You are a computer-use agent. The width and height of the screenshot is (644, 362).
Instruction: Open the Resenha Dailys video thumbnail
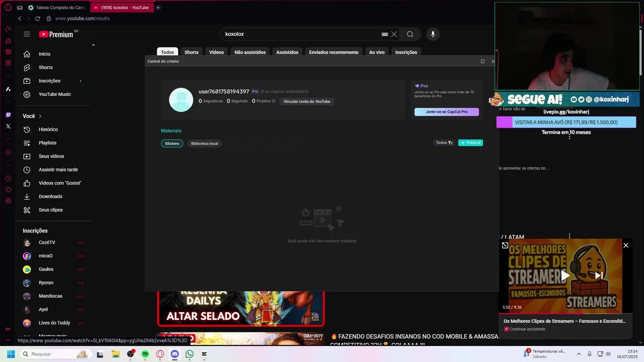241,308
